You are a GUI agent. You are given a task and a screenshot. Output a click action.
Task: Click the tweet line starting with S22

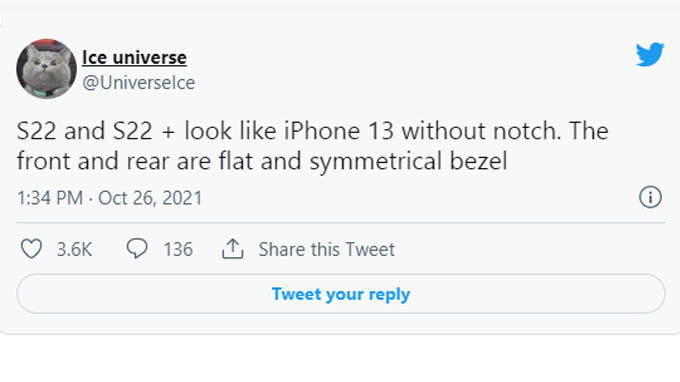pyautogui.click(x=313, y=131)
